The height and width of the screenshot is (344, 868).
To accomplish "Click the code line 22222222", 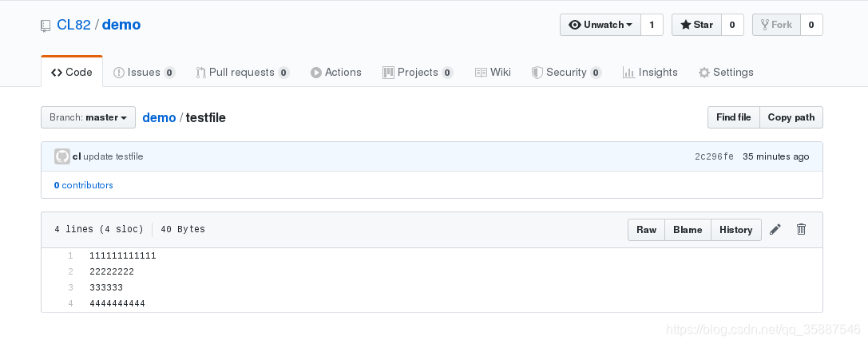I will (112, 271).
